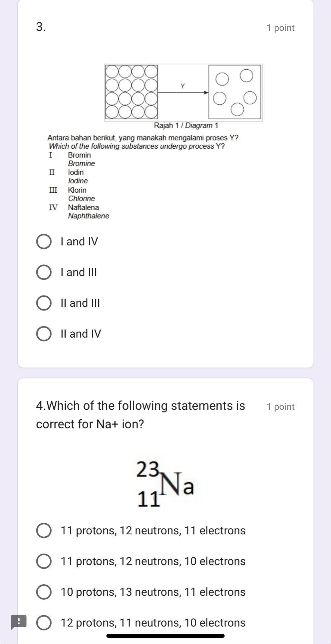Tap the question number "3." heading
The image size is (331, 644).
[x=41, y=27]
